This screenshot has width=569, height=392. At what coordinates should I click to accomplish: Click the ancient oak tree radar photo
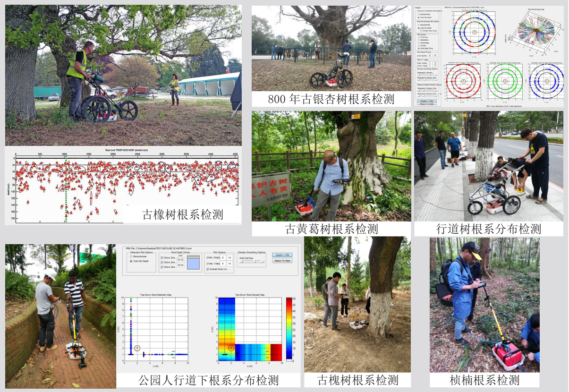pyautogui.click(x=123, y=76)
